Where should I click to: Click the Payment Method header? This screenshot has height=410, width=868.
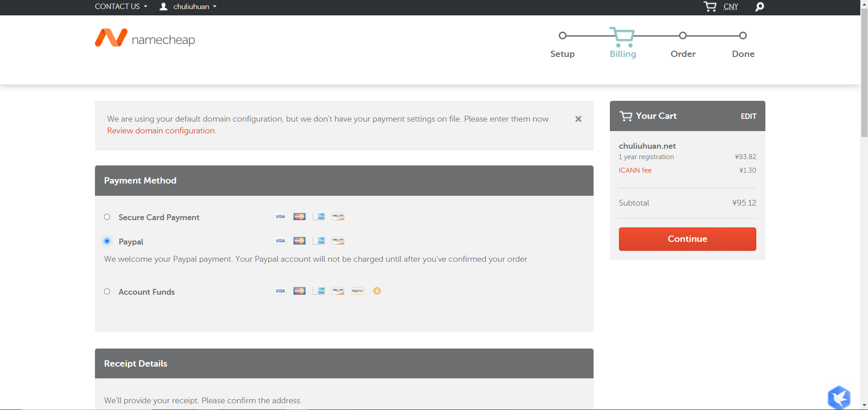coord(344,180)
